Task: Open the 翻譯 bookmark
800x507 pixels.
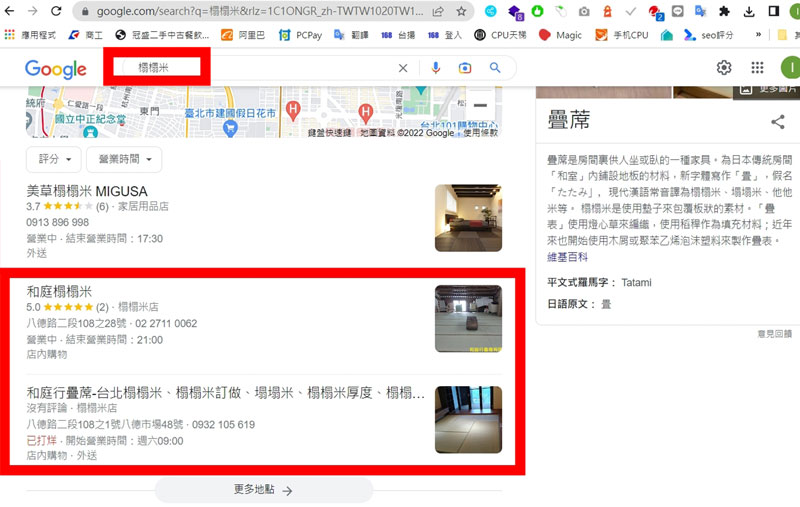Action: [x=351, y=35]
